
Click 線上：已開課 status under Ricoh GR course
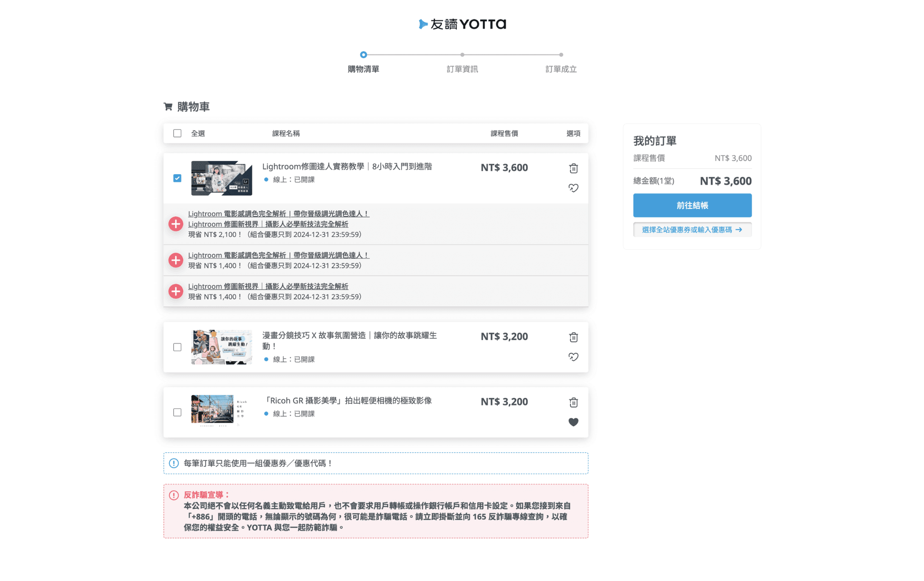(294, 414)
